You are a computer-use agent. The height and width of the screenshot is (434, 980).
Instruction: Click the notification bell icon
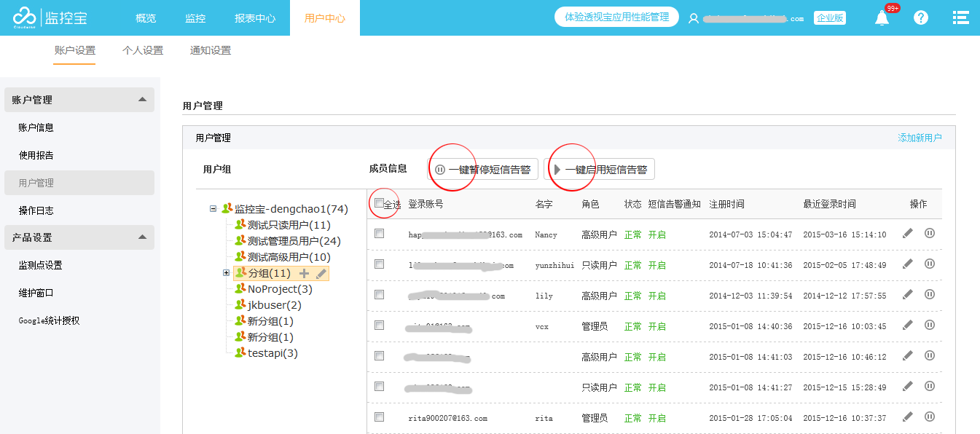click(x=882, y=18)
